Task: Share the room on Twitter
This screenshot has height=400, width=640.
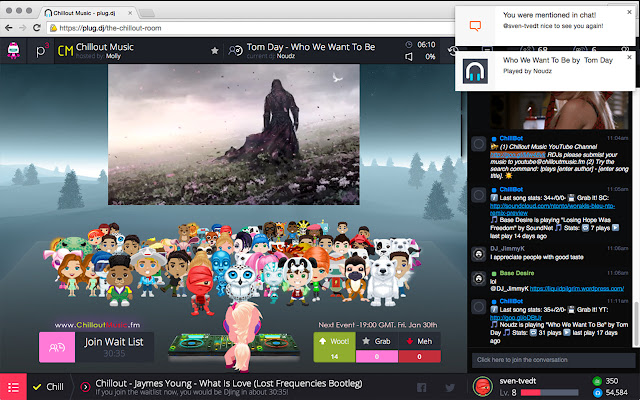Action: pyautogui.click(x=450, y=387)
